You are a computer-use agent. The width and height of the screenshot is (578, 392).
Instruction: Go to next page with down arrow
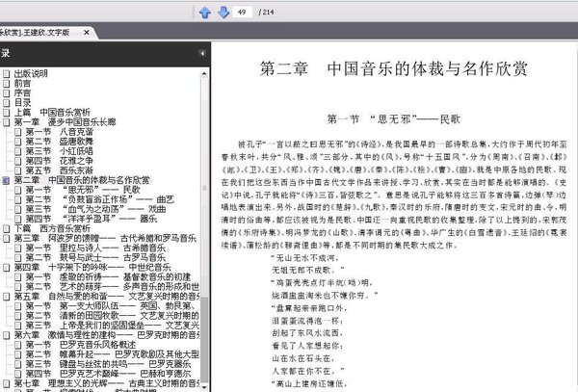click(x=223, y=13)
